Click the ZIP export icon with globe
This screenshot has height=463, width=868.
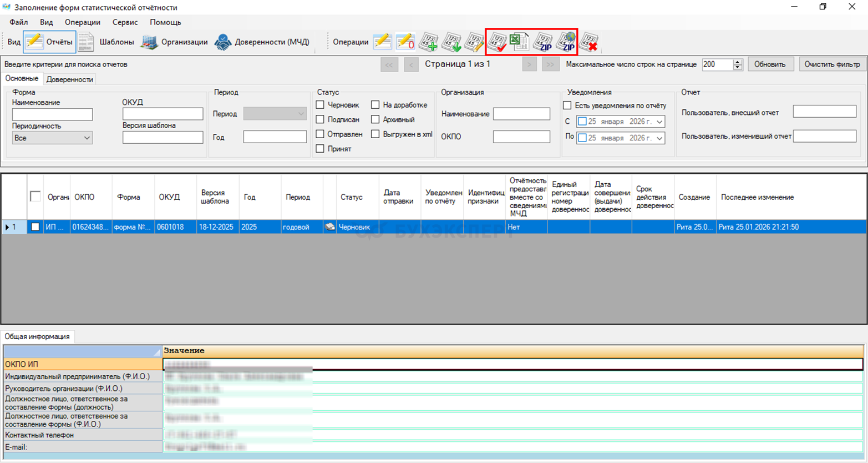[x=566, y=42]
